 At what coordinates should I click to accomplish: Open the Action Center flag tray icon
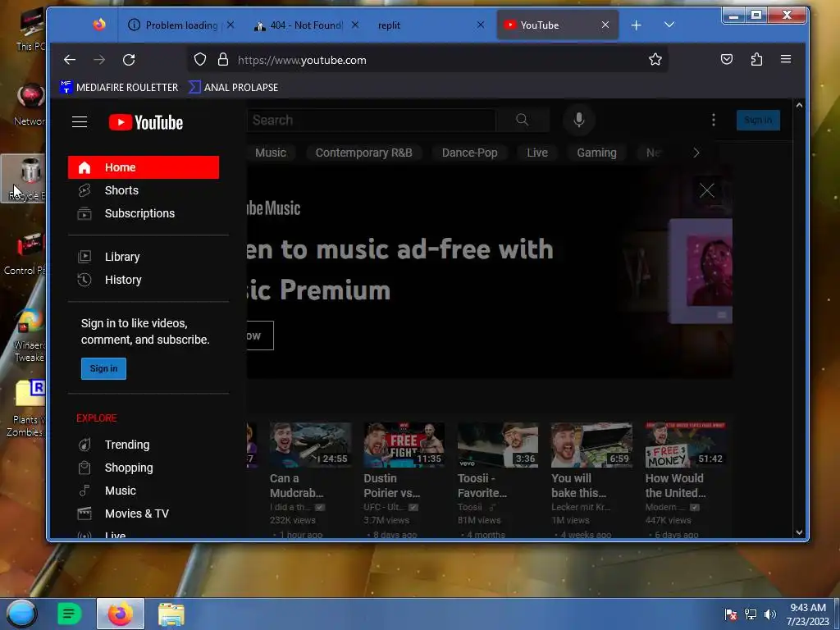coord(730,614)
